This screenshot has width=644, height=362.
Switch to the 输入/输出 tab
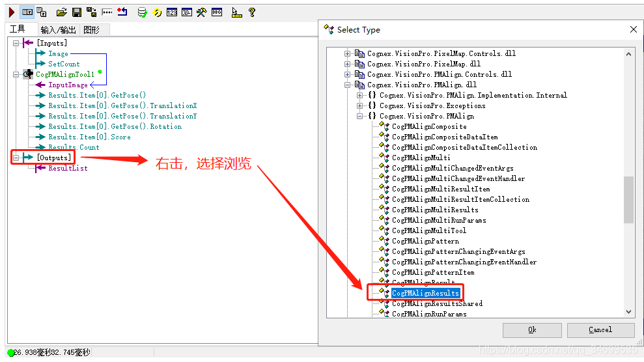tap(59, 30)
